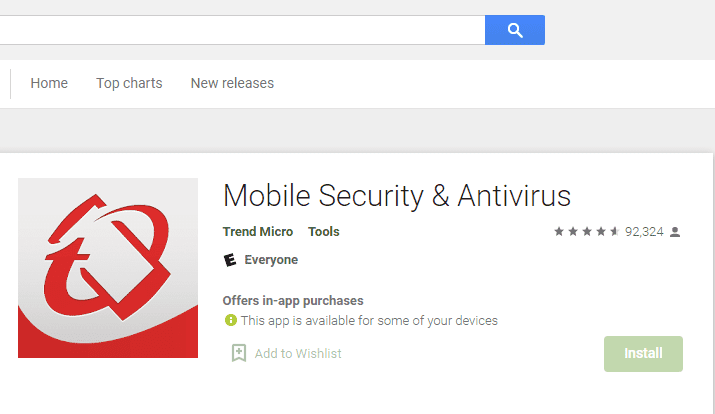
Task: Click the Mobile Security & Antivirus title
Action: point(397,196)
